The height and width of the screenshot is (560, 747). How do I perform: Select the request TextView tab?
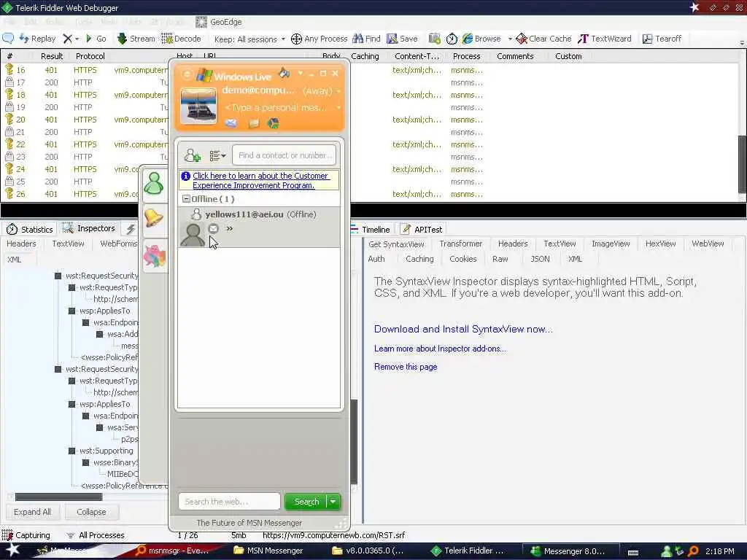[68, 244]
